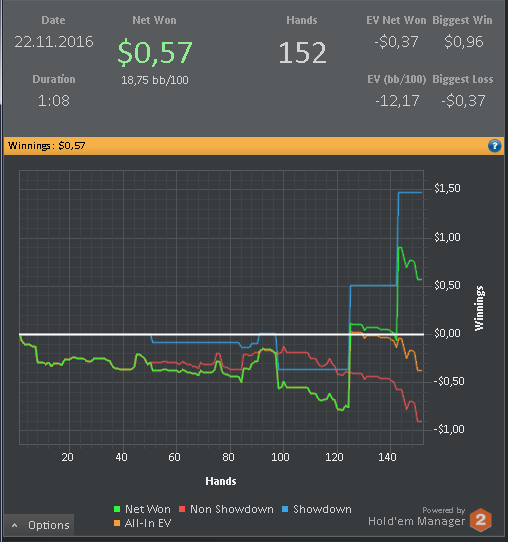
Task: Toggle the blue Showdown legend swatch
Action: point(285,509)
